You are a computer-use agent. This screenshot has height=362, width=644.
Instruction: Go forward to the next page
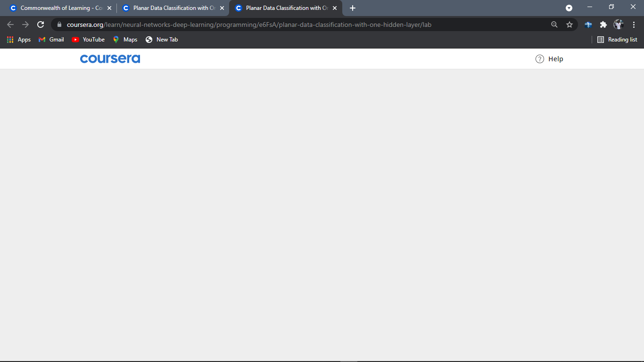25,25
